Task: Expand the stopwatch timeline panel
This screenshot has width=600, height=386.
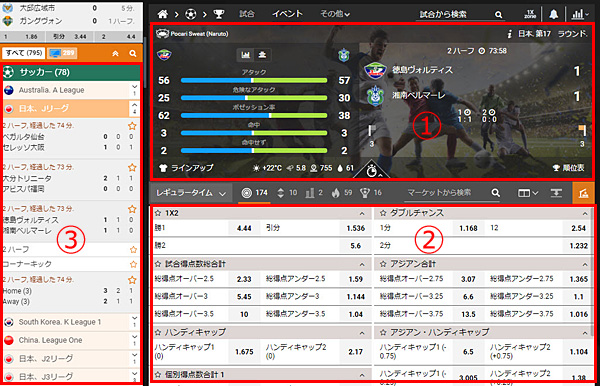Action: pos(372,171)
